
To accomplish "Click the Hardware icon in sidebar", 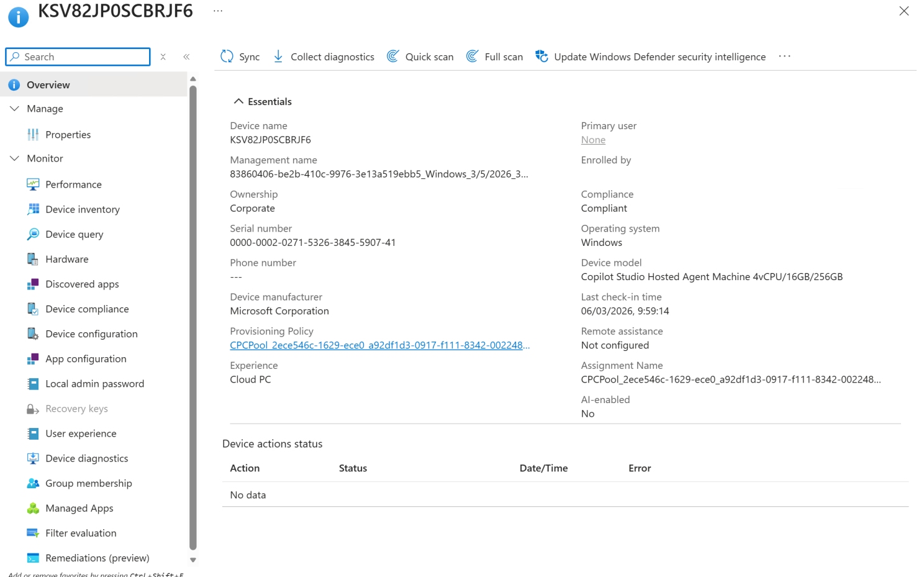I will point(33,259).
